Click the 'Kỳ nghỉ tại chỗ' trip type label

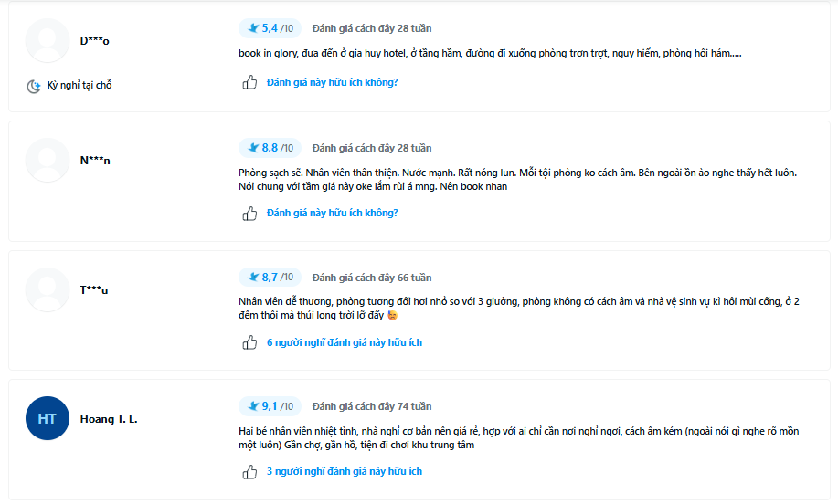[80, 85]
